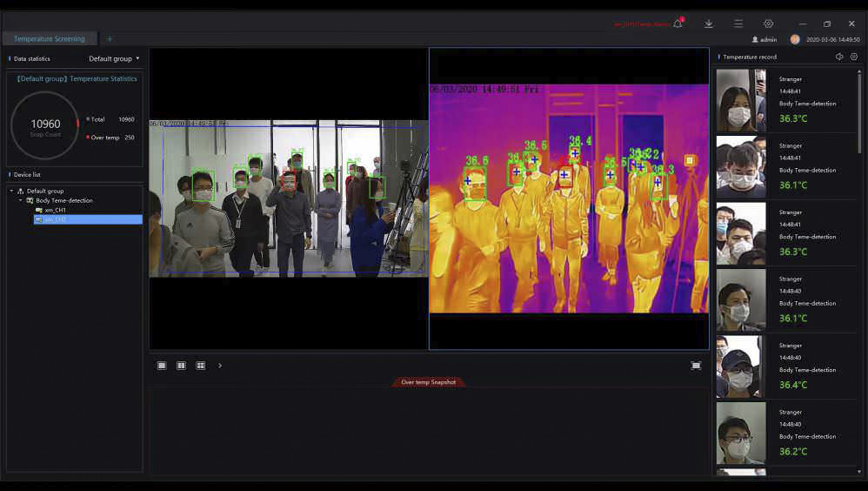Image resolution: width=868 pixels, height=491 pixels.
Task: Open system settings hexagon gear icon
Action: tap(768, 24)
